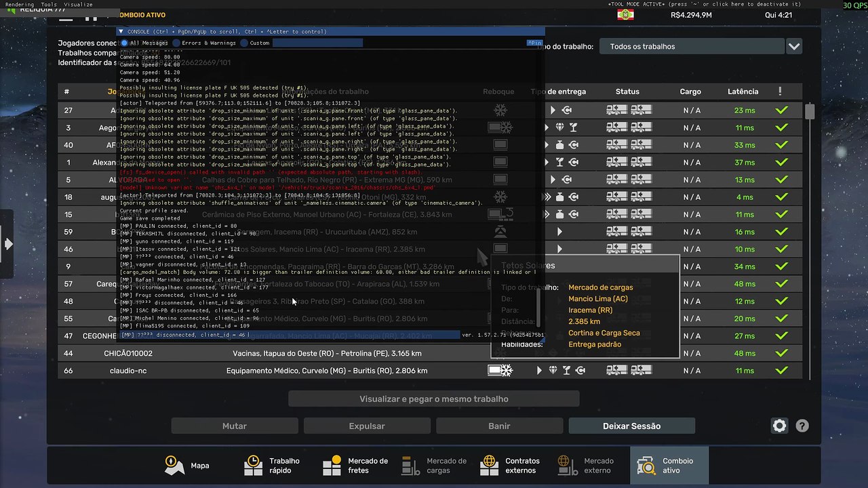
Task: Select the Custom console filter radio
Action: click(x=244, y=43)
